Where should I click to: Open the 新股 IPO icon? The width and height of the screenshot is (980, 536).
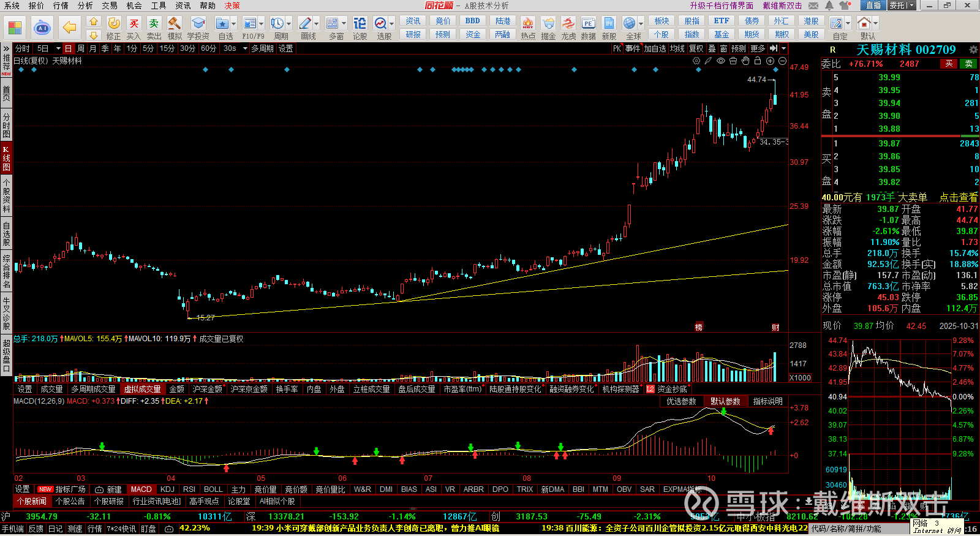pyautogui.click(x=609, y=24)
